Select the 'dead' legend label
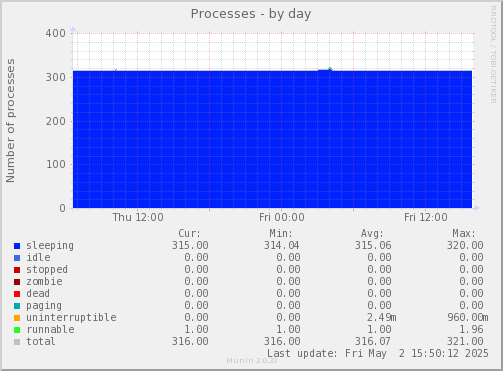Image resolution: width=503 pixels, height=371 pixels. tap(38, 293)
